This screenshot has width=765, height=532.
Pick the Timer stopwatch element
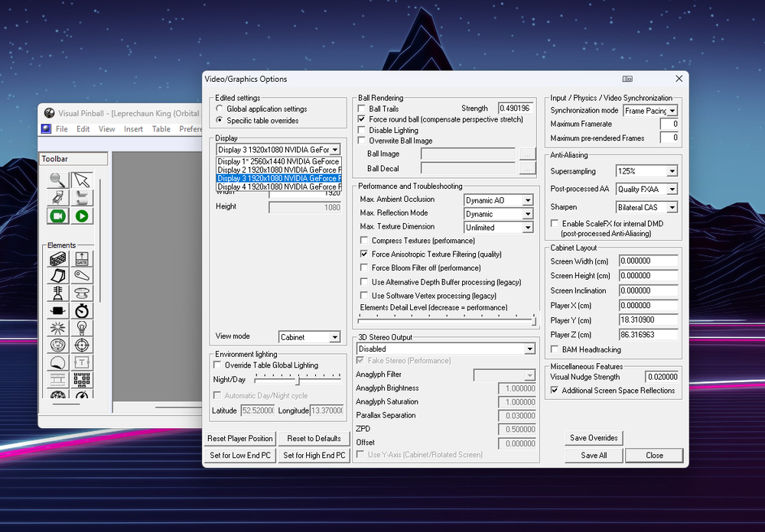tap(82, 310)
